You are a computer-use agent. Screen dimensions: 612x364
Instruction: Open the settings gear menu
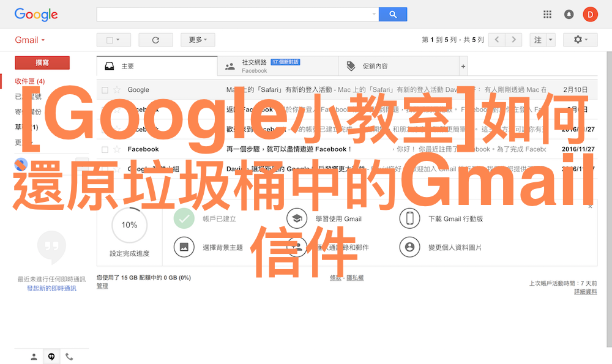pos(580,40)
